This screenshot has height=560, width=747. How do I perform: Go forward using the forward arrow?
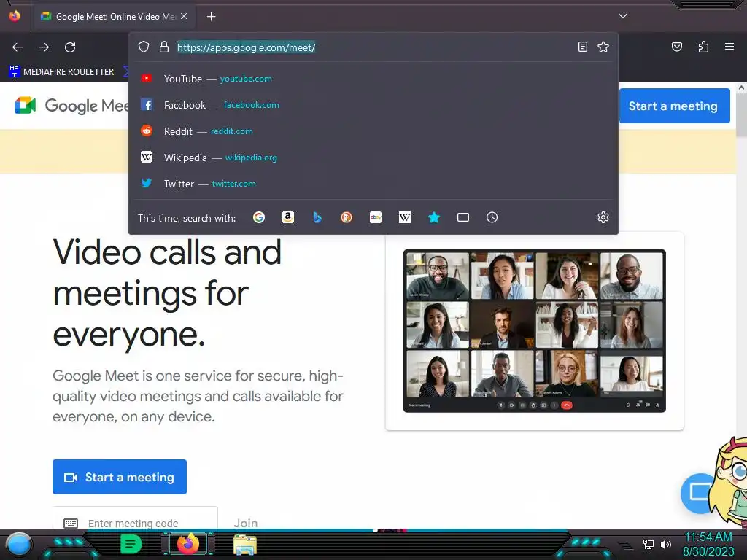point(44,47)
